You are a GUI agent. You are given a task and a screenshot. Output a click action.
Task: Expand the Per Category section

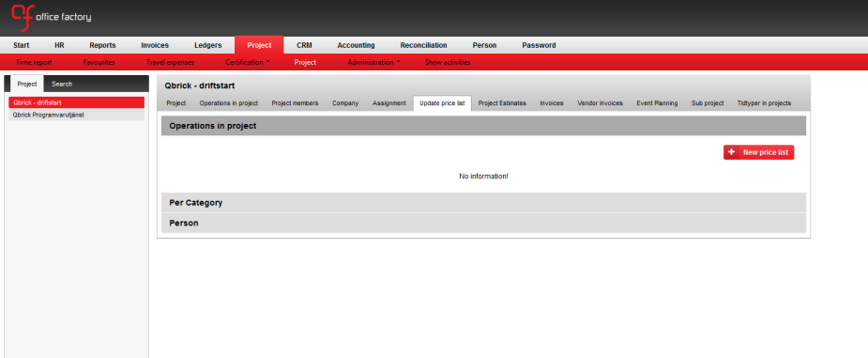click(483, 203)
